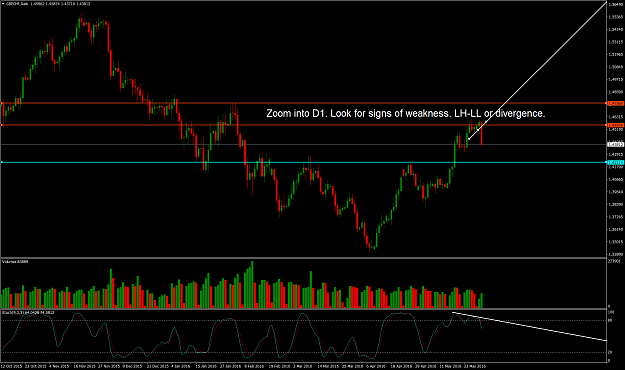Click the Stoch indicator label
The height and width of the screenshot is (370, 625).
(x=28, y=312)
